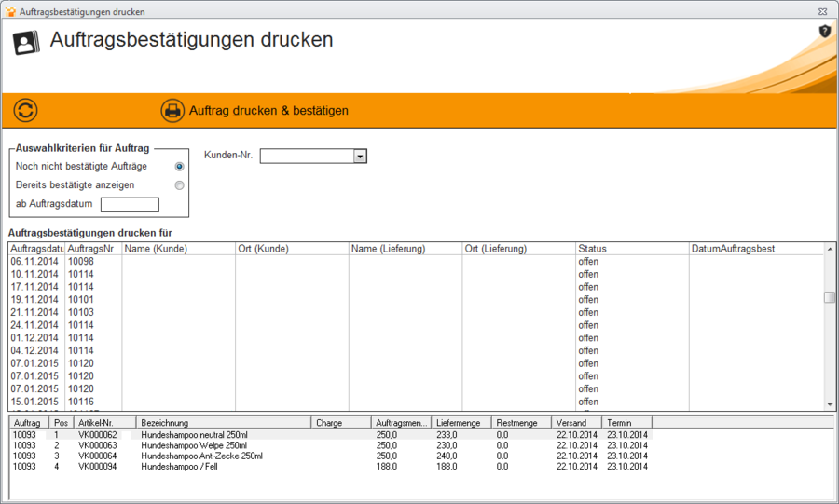Select 'Noch nicht bestätigte Aufträge' radio button
Image resolution: width=839 pixels, height=504 pixels.
179,167
